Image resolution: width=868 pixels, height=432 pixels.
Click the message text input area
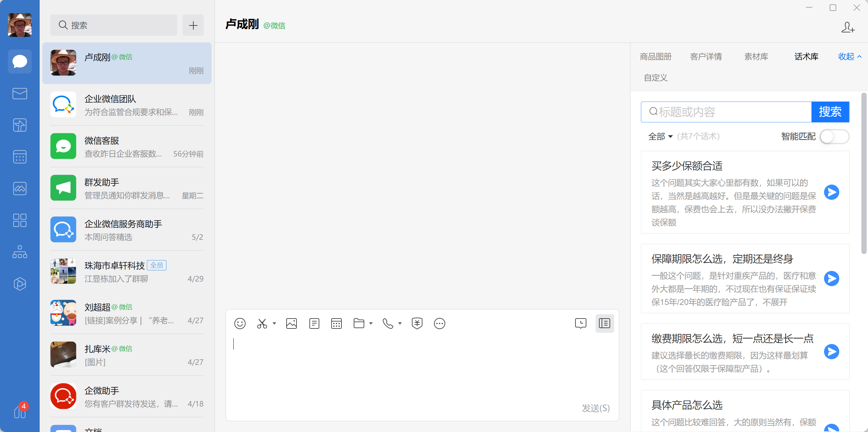pyautogui.click(x=422, y=367)
